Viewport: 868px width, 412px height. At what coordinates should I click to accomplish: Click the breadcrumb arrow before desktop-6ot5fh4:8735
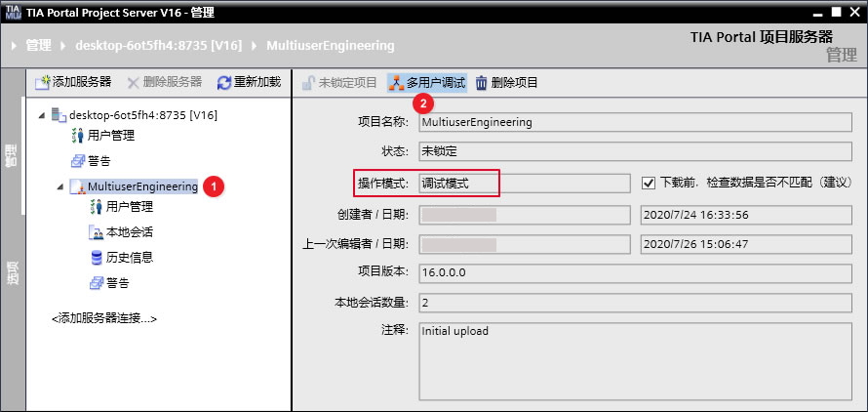click(x=63, y=46)
